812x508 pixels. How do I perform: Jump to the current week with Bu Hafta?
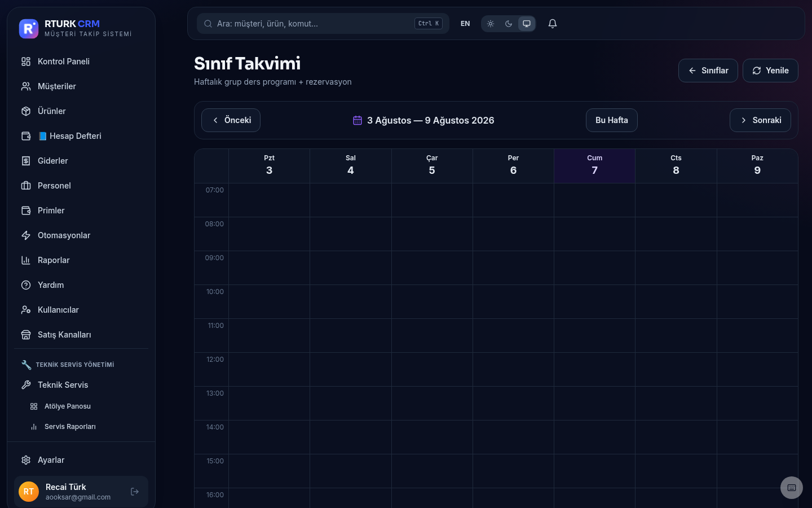coord(612,120)
